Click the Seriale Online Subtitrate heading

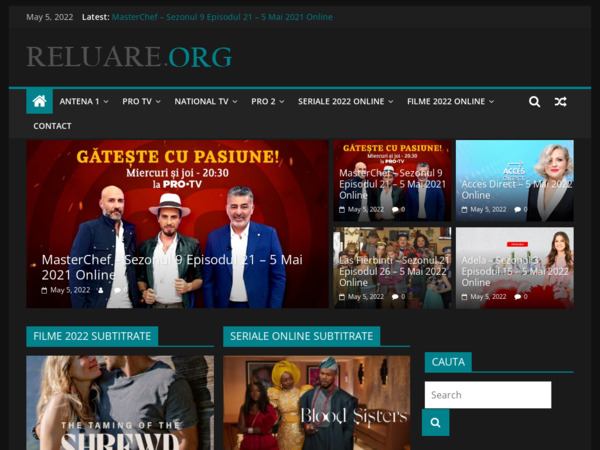(x=302, y=336)
